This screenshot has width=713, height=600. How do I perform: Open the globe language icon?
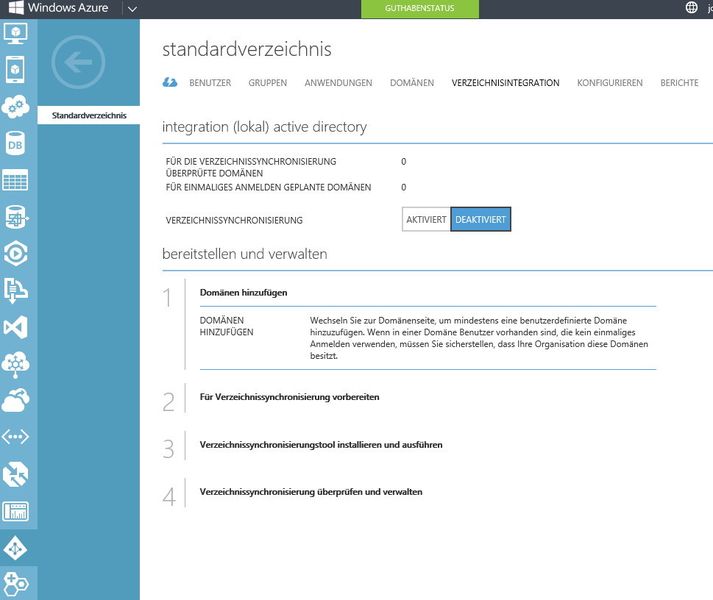[691, 8]
